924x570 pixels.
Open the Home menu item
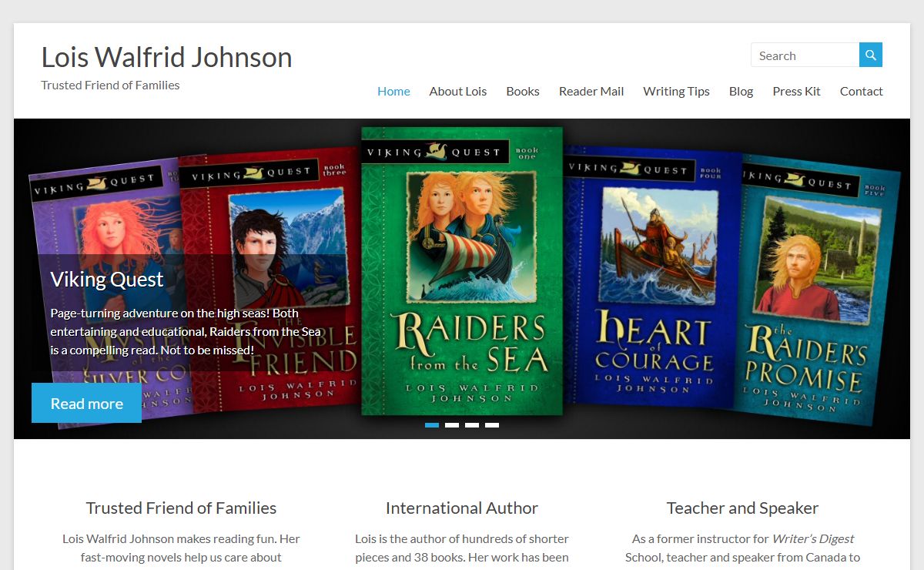[393, 91]
